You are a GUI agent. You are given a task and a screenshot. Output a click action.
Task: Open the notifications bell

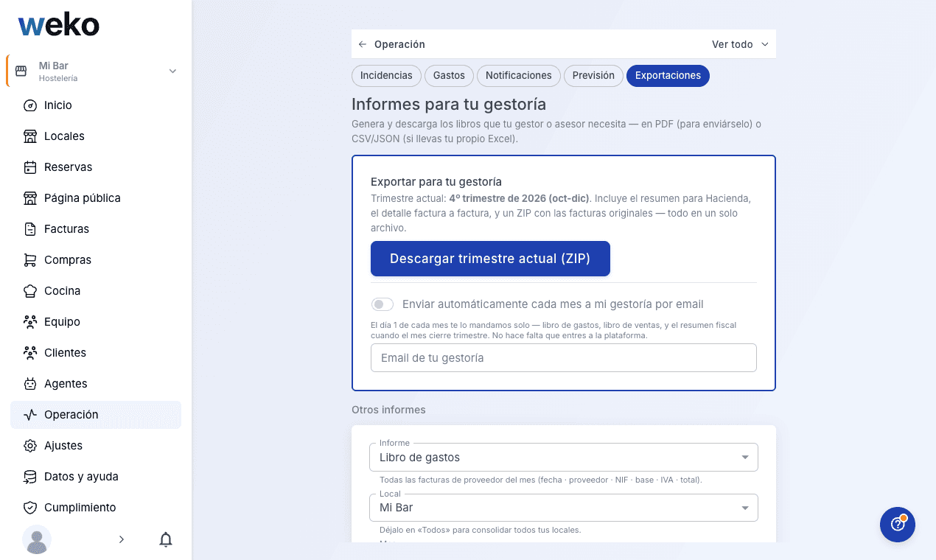pos(166,539)
